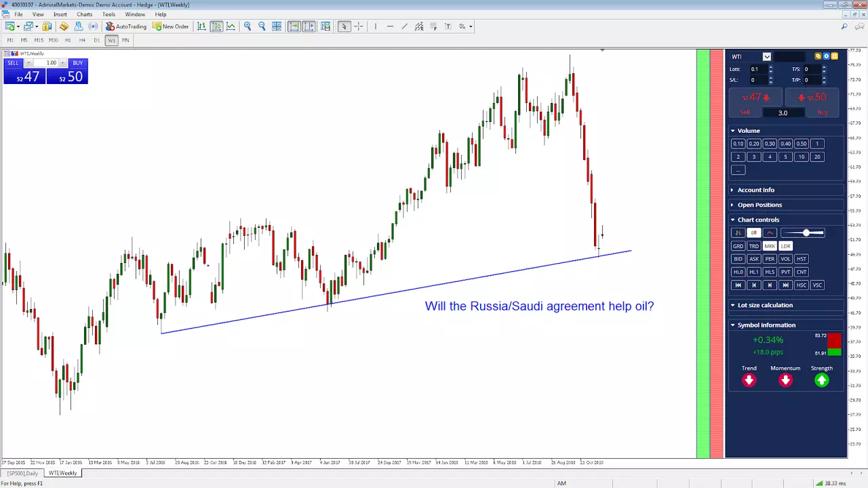Switch chart to line chart style
This screenshot has height=488, width=868.
(231, 26)
